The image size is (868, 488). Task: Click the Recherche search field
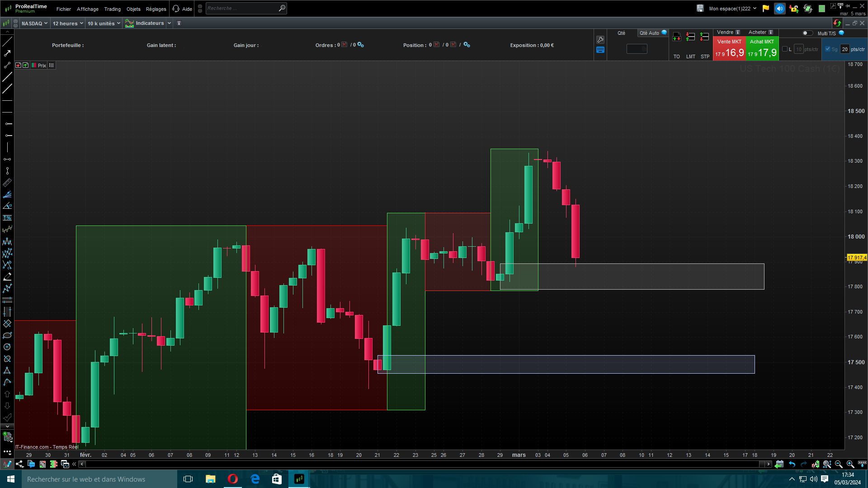242,8
